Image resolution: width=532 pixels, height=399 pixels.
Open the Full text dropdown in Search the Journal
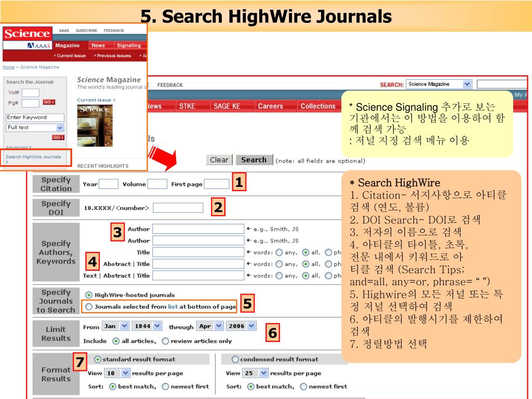tap(35, 128)
